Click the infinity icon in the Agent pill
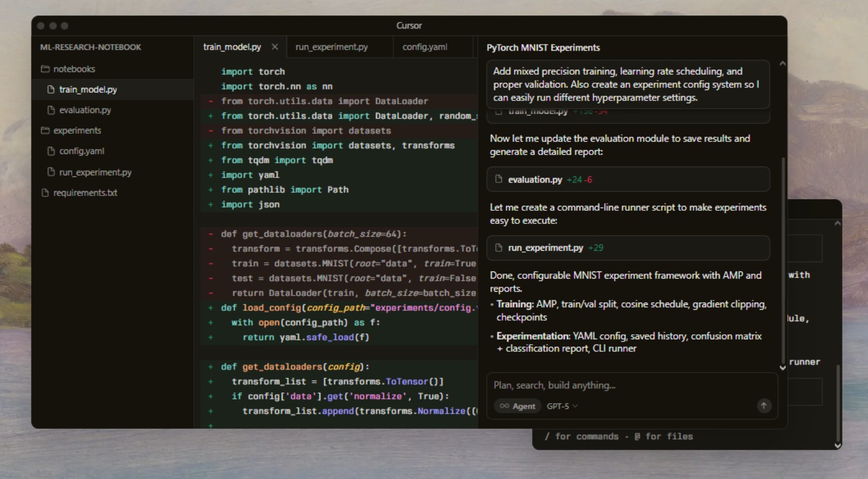This screenshot has width=868, height=479. (504, 406)
